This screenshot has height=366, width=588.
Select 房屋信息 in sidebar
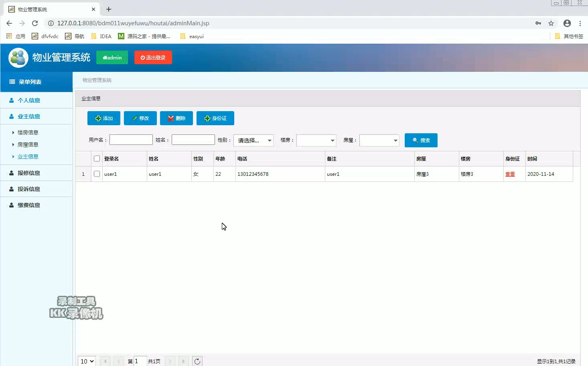click(28, 144)
